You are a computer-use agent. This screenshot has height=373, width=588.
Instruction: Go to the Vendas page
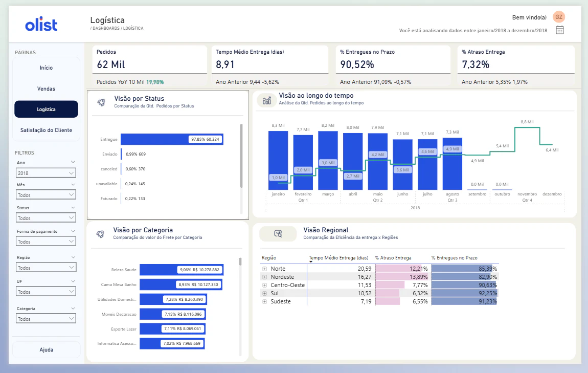tap(46, 89)
